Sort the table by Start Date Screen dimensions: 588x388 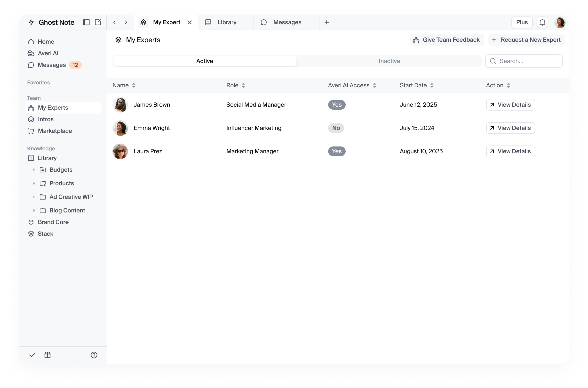tap(431, 85)
